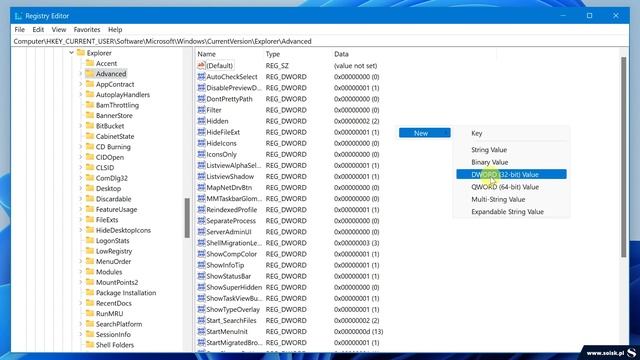
Task: Open the Edit menu
Action: 38,29
